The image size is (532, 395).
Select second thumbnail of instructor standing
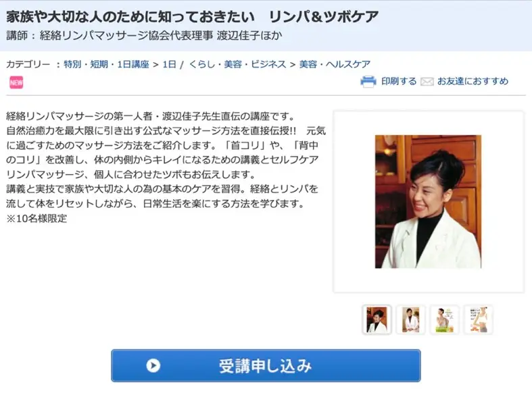coord(410,319)
